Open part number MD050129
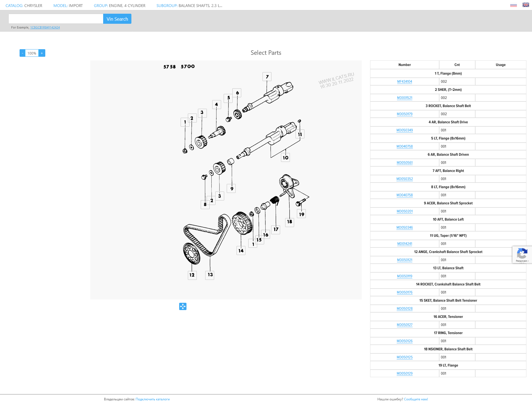 click(405, 374)
